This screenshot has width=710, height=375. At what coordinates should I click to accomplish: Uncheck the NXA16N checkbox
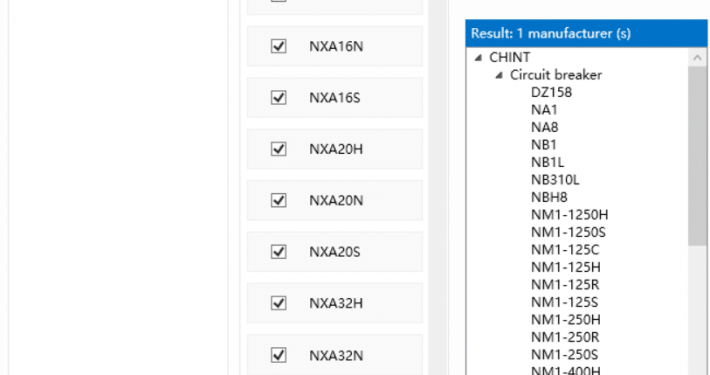click(278, 46)
